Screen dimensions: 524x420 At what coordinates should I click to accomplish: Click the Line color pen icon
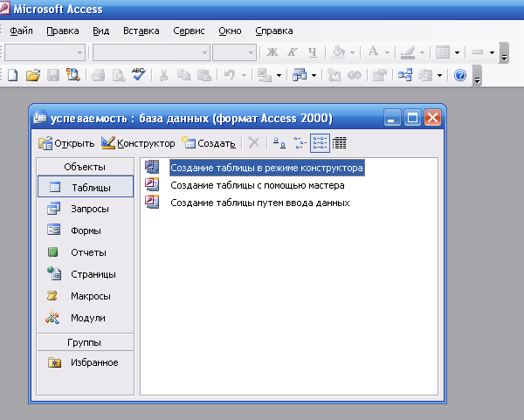[x=408, y=52]
